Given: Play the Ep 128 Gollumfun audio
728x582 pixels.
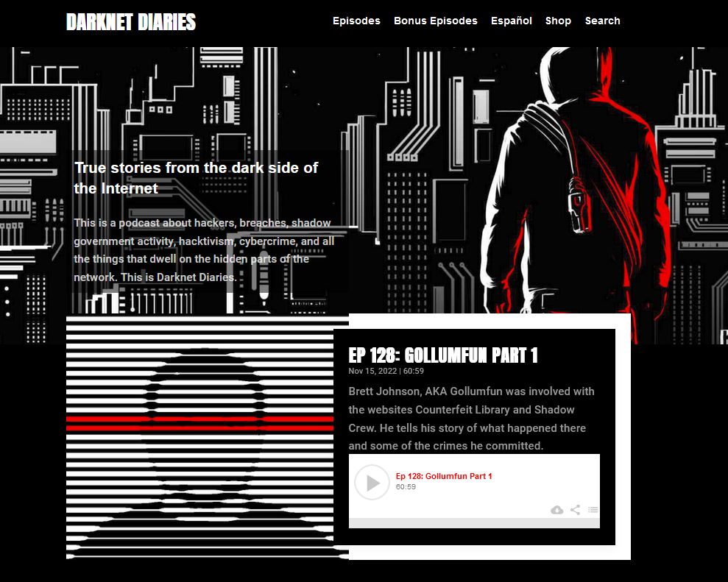Looking at the screenshot, I should [372, 482].
